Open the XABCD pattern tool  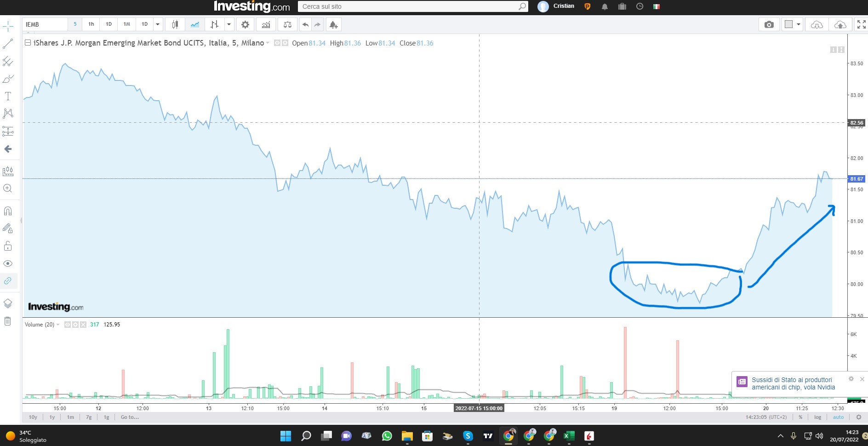point(8,114)
